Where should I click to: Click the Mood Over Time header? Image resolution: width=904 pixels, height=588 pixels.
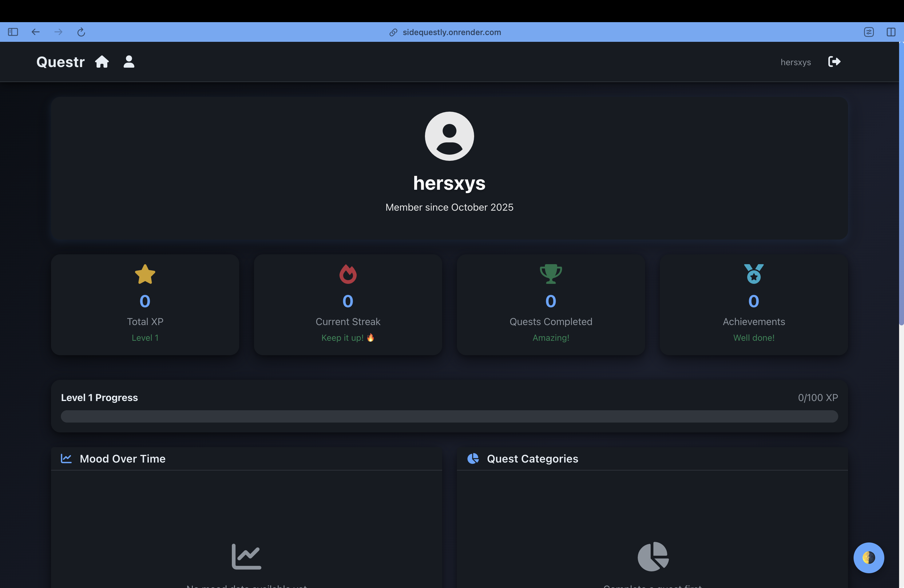[122, 459]
